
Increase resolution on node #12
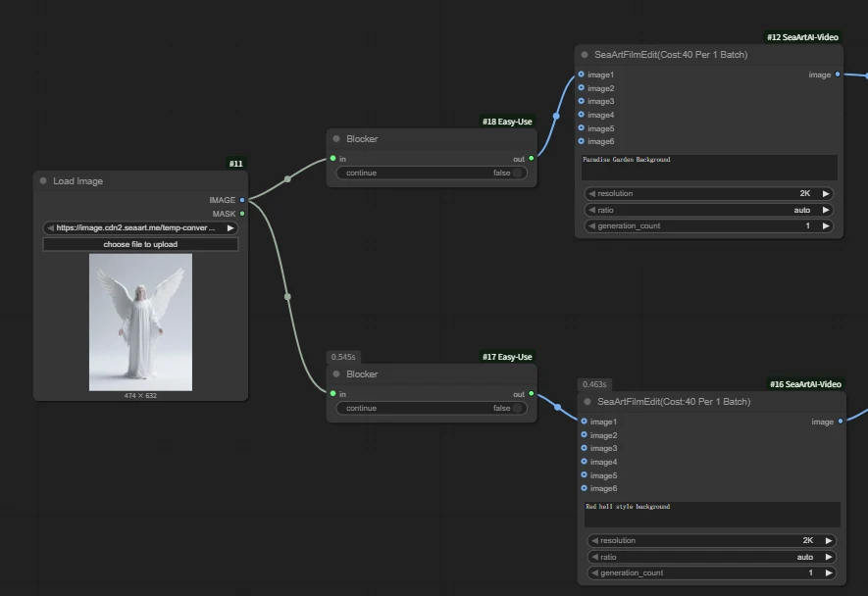[826, 194]
